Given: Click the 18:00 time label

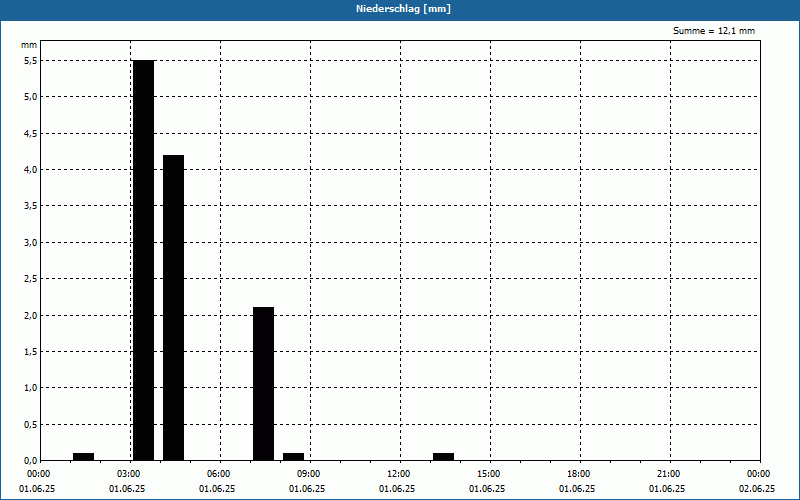Looking at the screenshot, I should coord(579,474).
